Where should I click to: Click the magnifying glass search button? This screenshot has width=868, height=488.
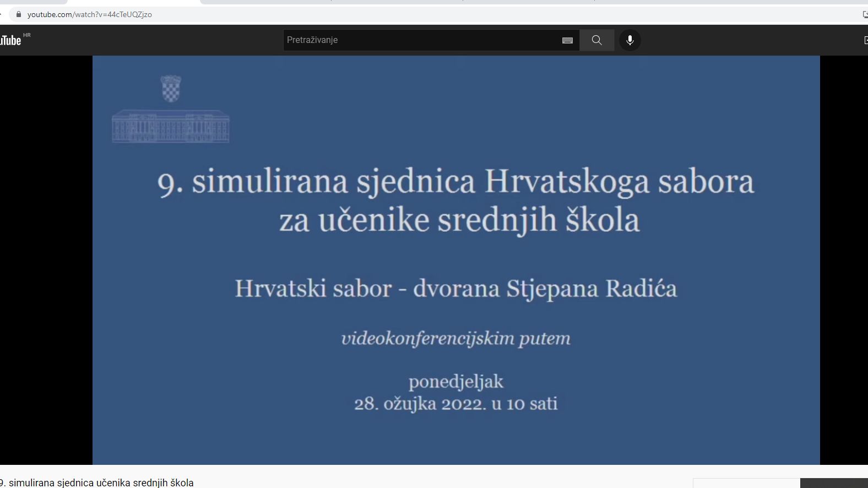tap(596, 40)
